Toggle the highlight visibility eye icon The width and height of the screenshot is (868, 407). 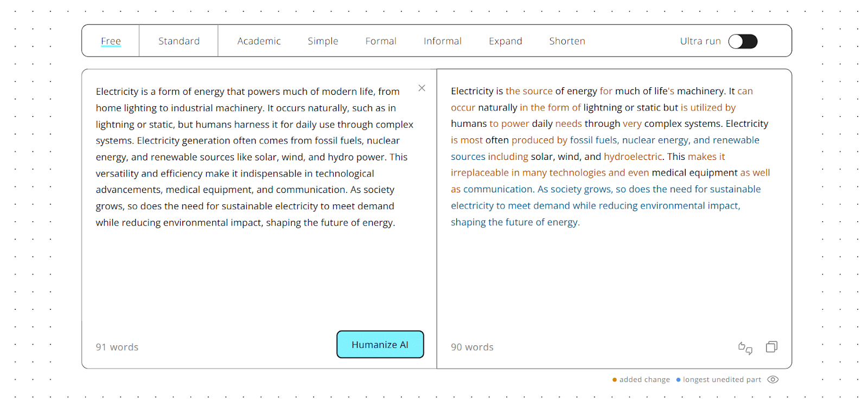coord(773,379)
